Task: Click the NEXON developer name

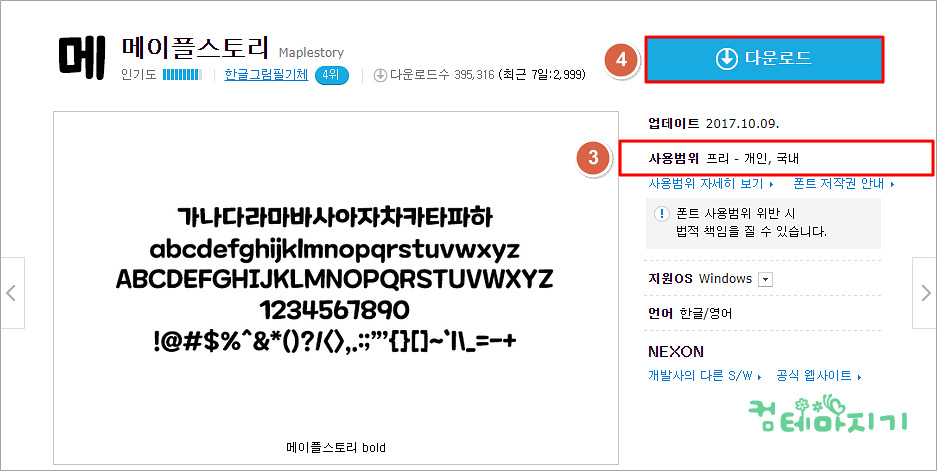Action: [676, 351]
